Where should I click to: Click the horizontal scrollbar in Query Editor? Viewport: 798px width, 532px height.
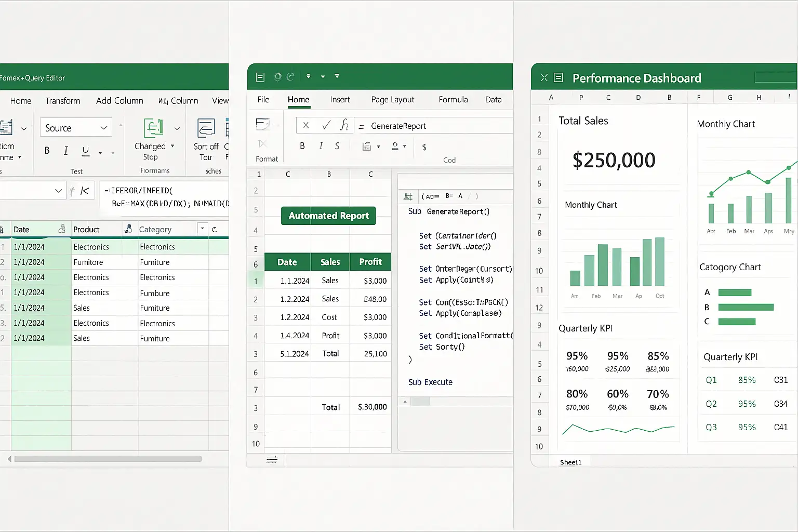coord(108,459)
